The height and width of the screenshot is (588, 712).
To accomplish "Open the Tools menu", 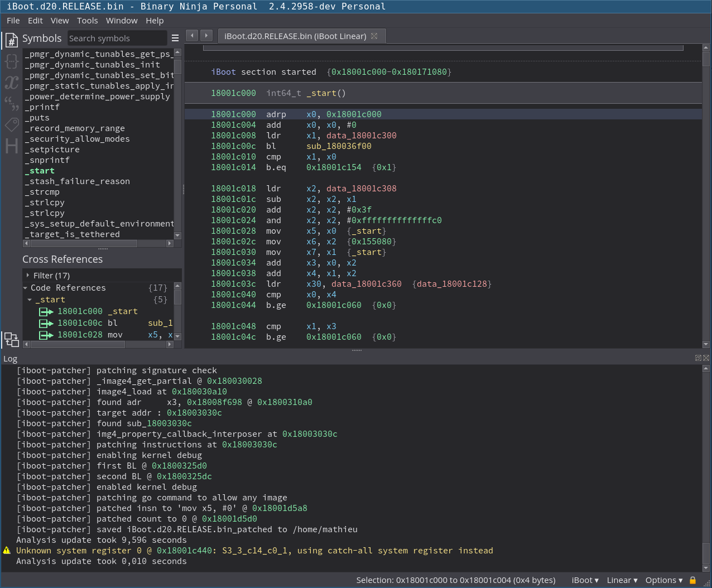I will pos(87,21).
